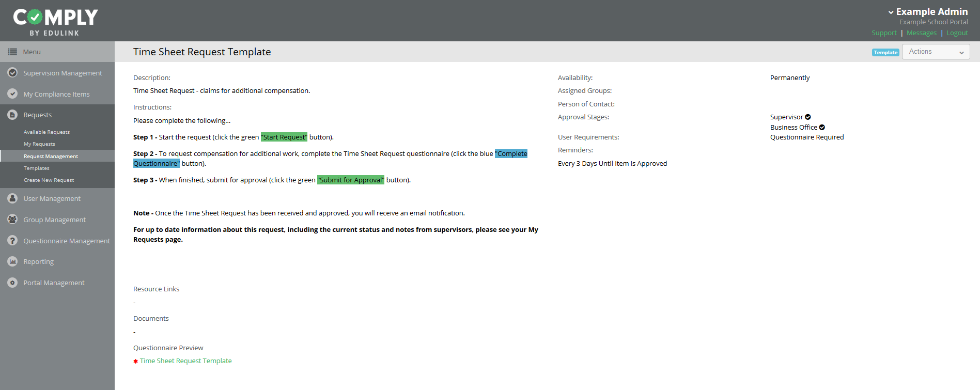Click the Instructions label
980x390 pixels.
point(152,107)
